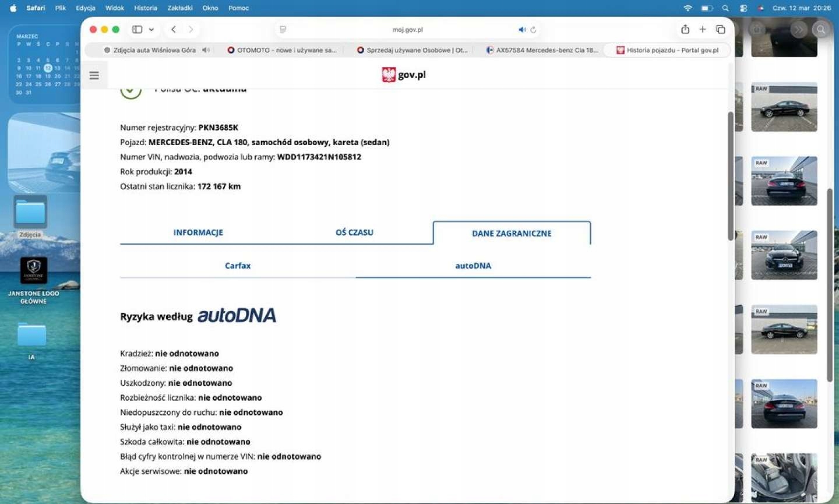Click the registration number PKN3685K

[218, 128]
